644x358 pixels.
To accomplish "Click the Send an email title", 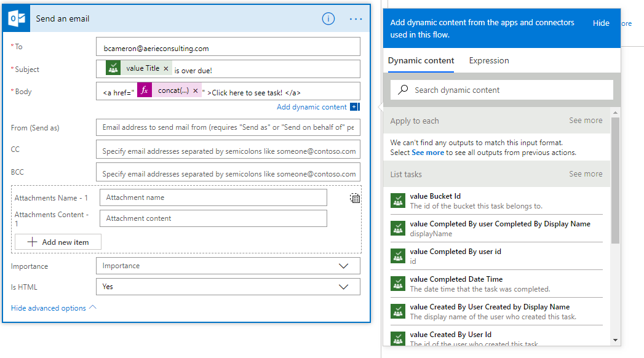I will 62,18.
